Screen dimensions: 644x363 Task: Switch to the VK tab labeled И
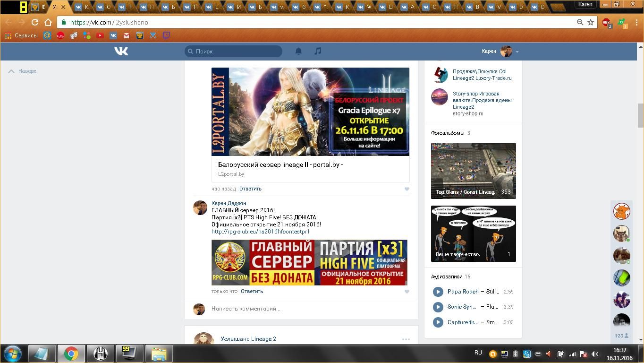pyautogui.click(x=233, y=7)
